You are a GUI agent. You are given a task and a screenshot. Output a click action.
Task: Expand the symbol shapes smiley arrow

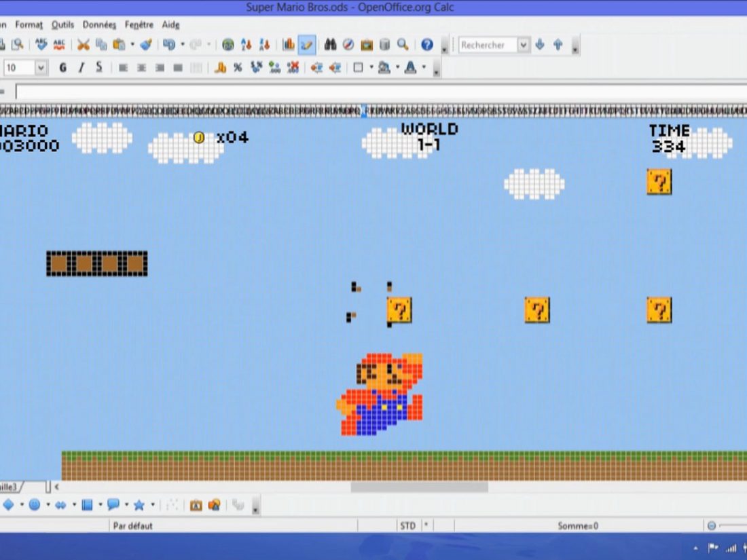[48, 505]
